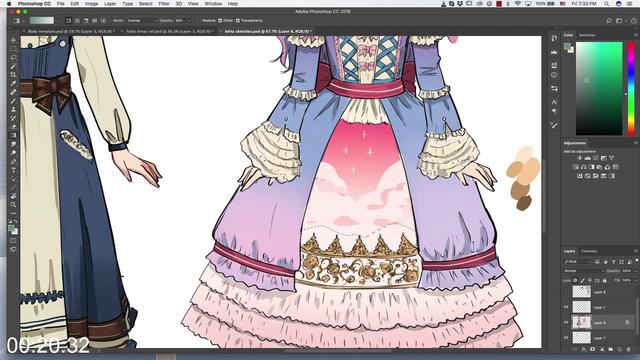Select the Hand tool

point(13,196)
